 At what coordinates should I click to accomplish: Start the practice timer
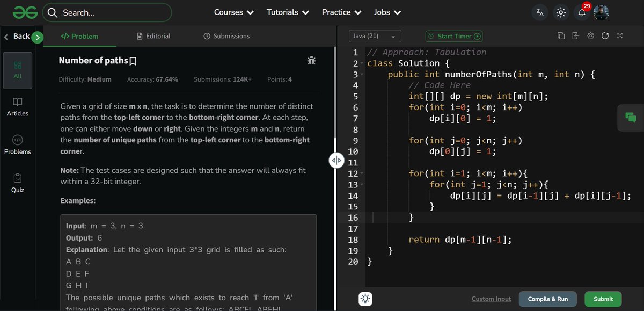click(453, 36)
